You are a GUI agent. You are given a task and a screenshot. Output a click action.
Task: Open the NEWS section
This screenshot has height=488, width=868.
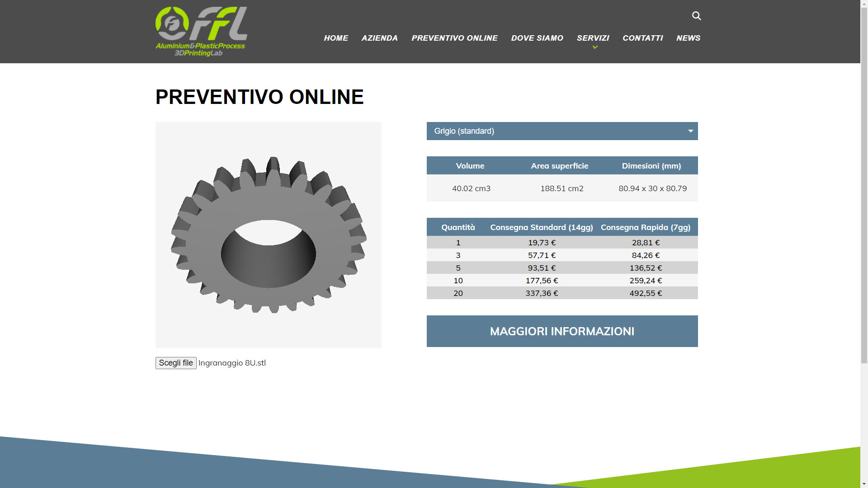[688, 38]
